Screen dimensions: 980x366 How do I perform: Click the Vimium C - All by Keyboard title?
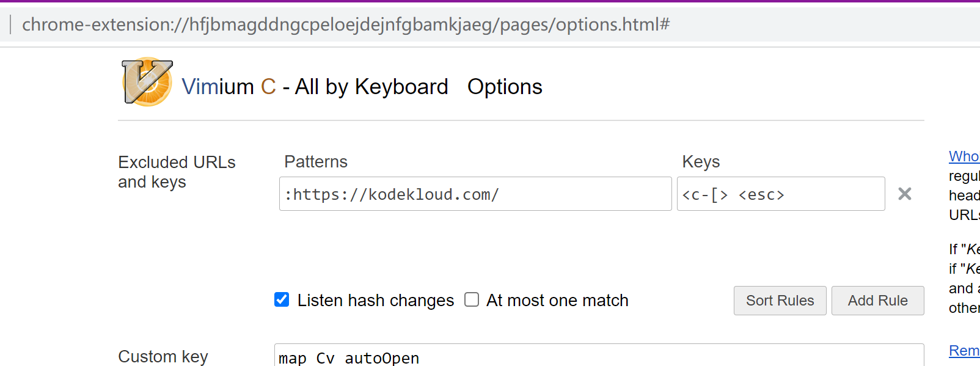click(x=315, y=86)
